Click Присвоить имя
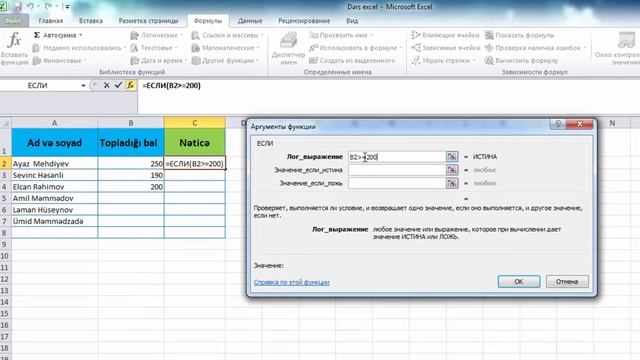 [340, 35]
